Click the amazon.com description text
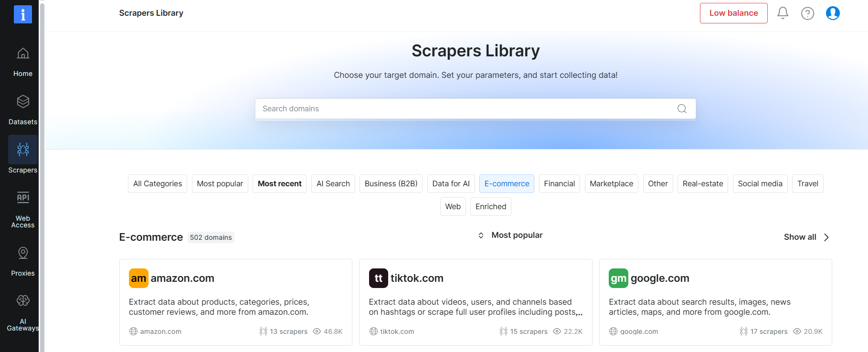Screen dimensions: 868x352 [x=219, y=307]
